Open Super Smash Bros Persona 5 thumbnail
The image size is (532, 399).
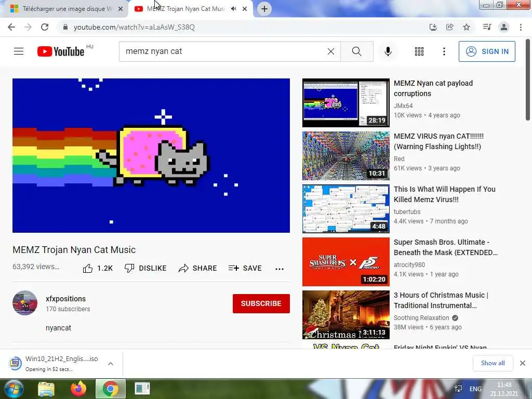pos(345,262)
